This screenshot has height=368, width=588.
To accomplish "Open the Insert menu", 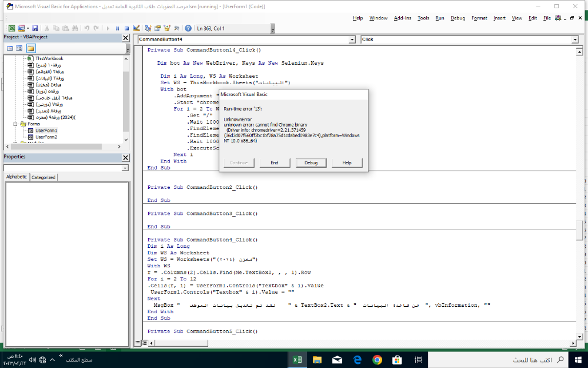I will point(499,18).
